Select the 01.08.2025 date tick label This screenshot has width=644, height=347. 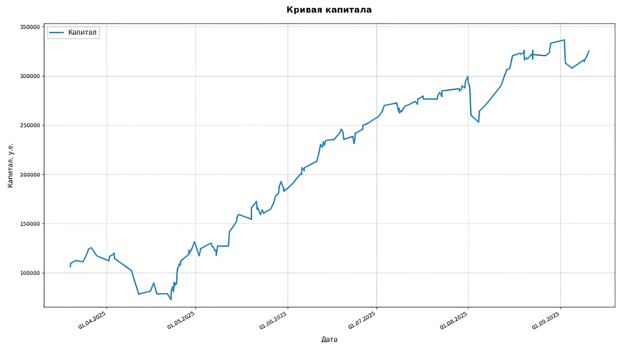click(454, 320)
